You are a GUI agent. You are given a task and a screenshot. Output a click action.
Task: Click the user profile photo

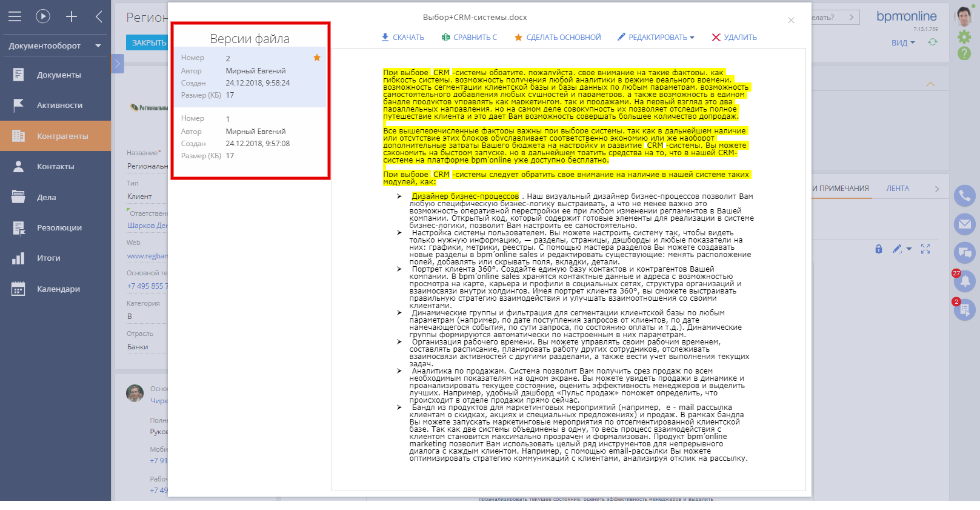coord(964,16)
